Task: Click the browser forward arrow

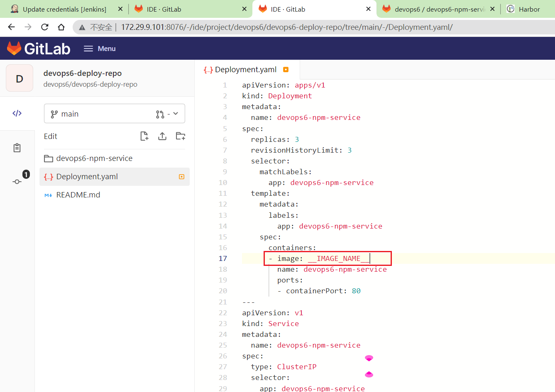Action: click(x=28, y=27)
